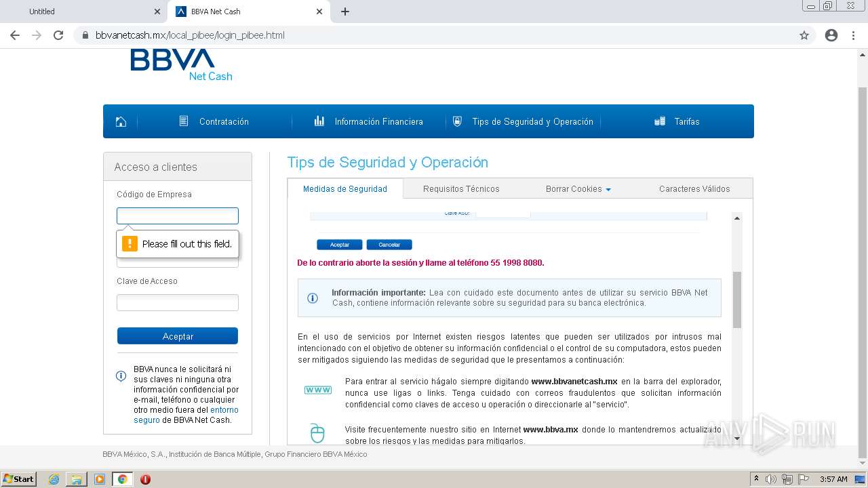Click the BBVA Net Cash logo
Viewport: 868px width, 488px height.
pos(182,64)
